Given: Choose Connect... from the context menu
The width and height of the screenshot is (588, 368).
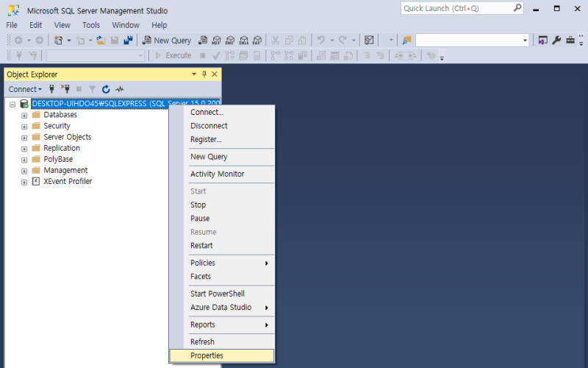Looking at the screenshot, I should point(222,113).
